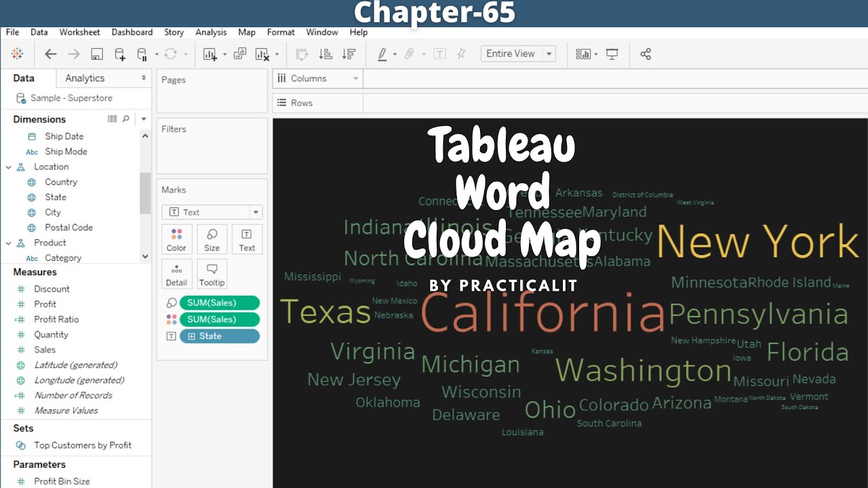Viewport: 868px width, 488px height.
Task: Open the Color button on Marks card
Action: point(176,239)
